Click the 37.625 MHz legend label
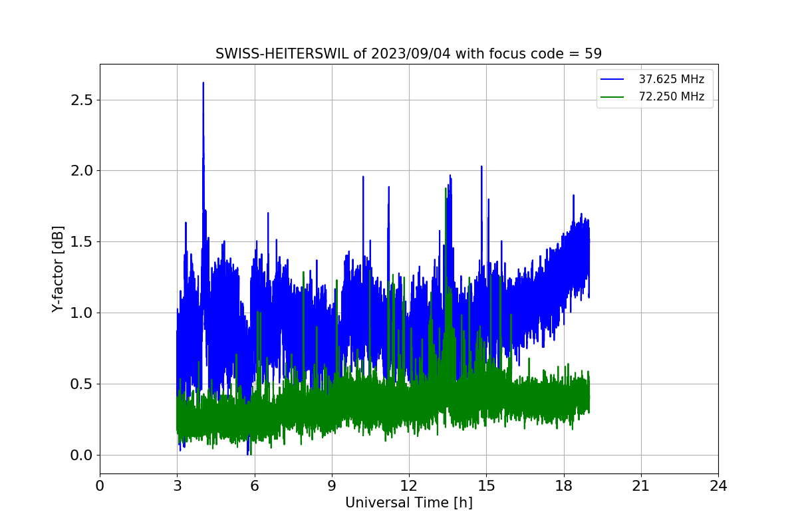 (x=671, y=79)
